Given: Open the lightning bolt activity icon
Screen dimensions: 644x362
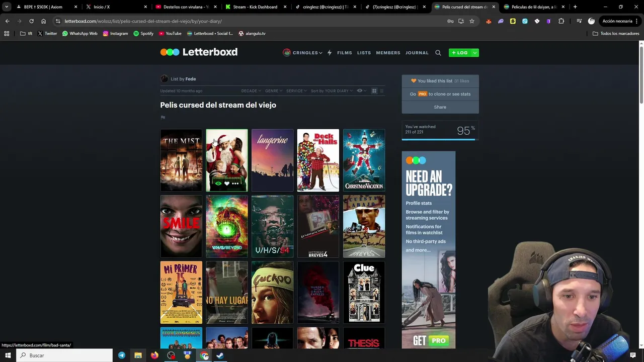Looking at the screenshot, I should [x=330, y=53].
